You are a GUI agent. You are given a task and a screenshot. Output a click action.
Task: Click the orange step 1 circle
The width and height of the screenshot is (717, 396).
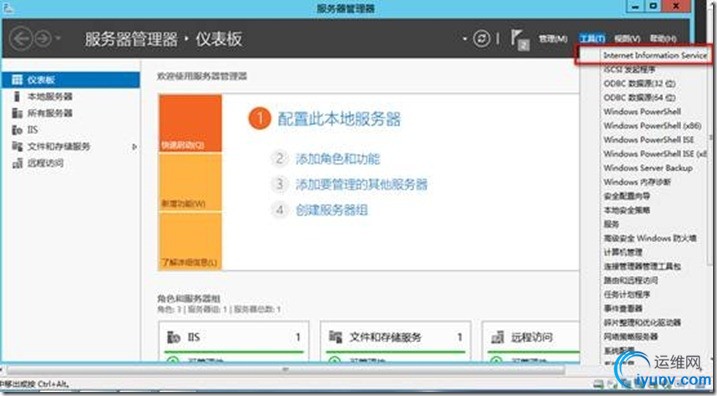260,118
